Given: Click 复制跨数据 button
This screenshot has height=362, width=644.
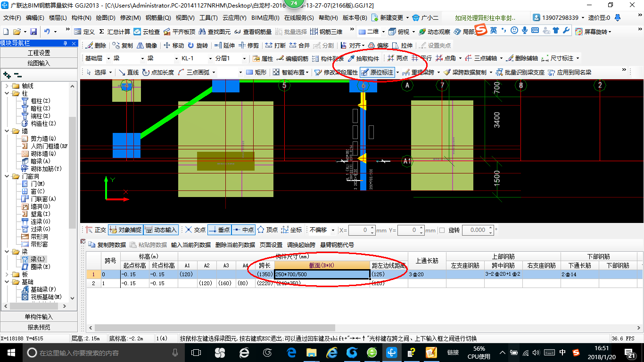Looking at the screenshot, I should coord(107,245).
